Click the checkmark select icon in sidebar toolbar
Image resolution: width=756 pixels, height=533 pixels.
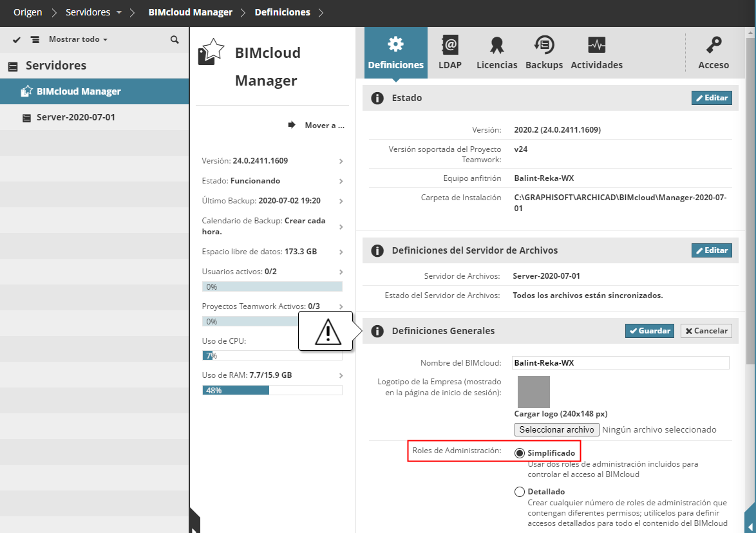click(16, 39)
